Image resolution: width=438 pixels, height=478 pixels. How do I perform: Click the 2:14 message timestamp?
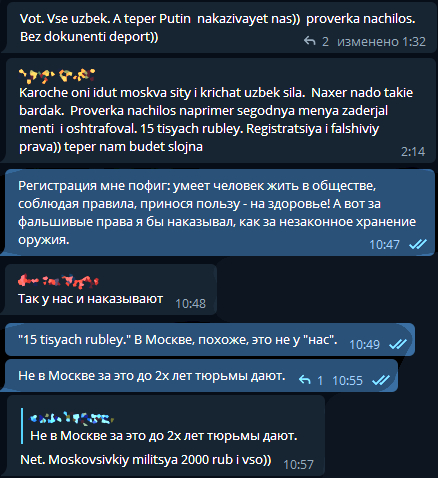click(413, 152)
